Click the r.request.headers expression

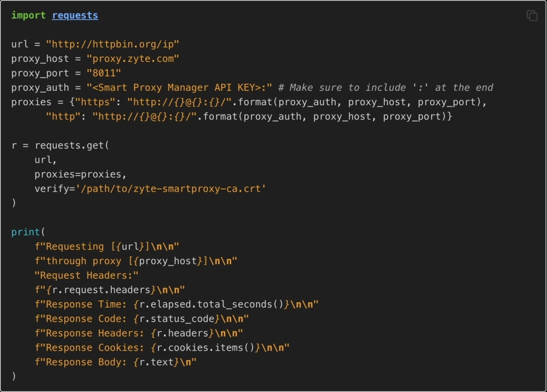pyautogui.click(x=101, y=290)
